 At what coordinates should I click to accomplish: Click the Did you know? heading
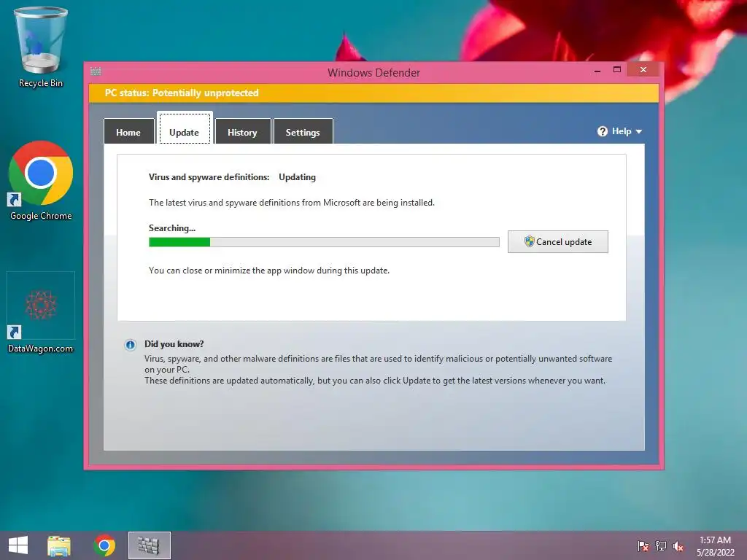coord(174,344)
